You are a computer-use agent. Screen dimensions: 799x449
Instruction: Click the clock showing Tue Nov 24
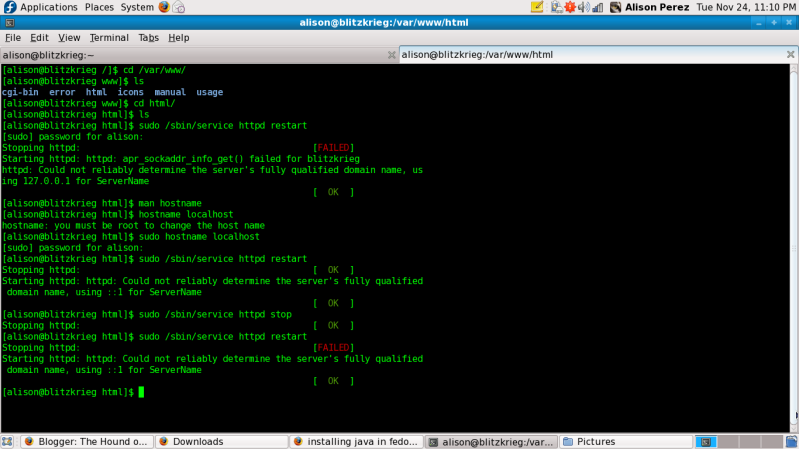pyautogui.click(x=745, y=7)
